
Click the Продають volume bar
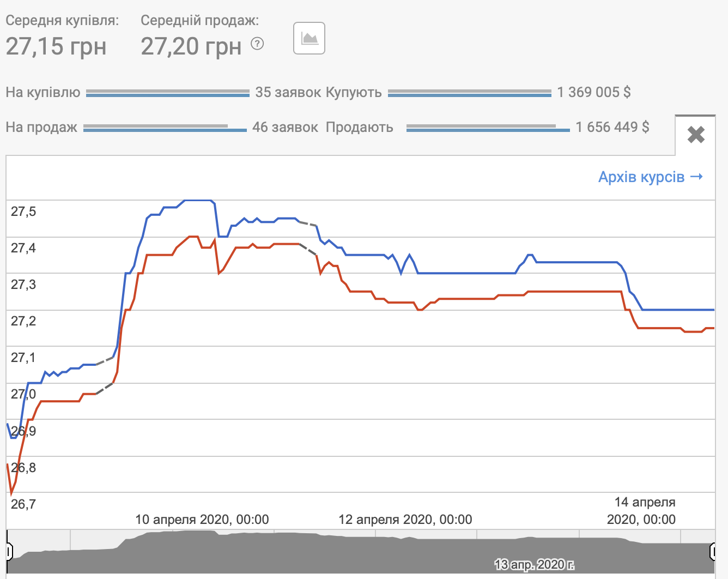tap(488, 128)
